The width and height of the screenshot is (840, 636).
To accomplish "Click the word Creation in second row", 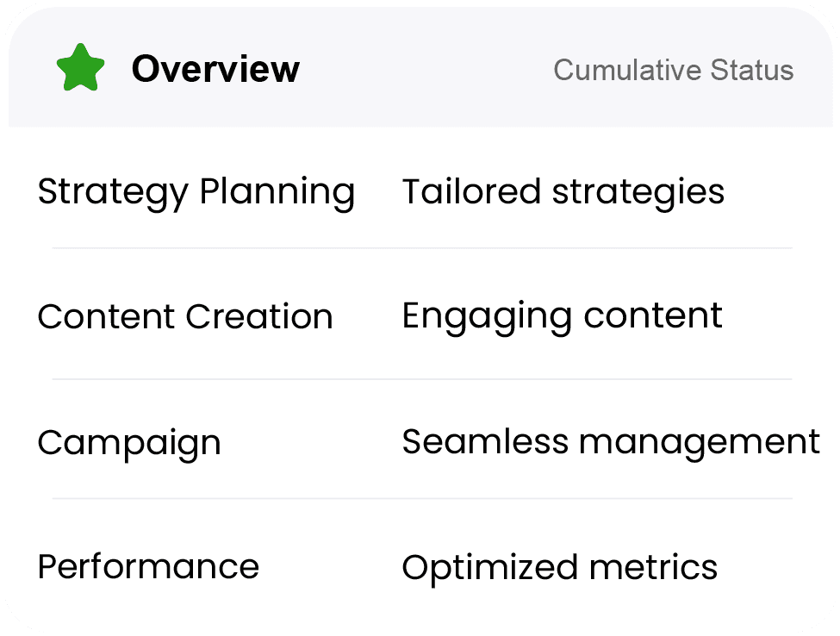I will pos(259,316).
